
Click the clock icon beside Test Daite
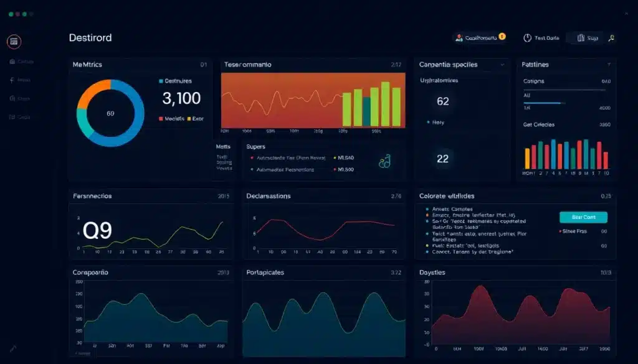527,38
